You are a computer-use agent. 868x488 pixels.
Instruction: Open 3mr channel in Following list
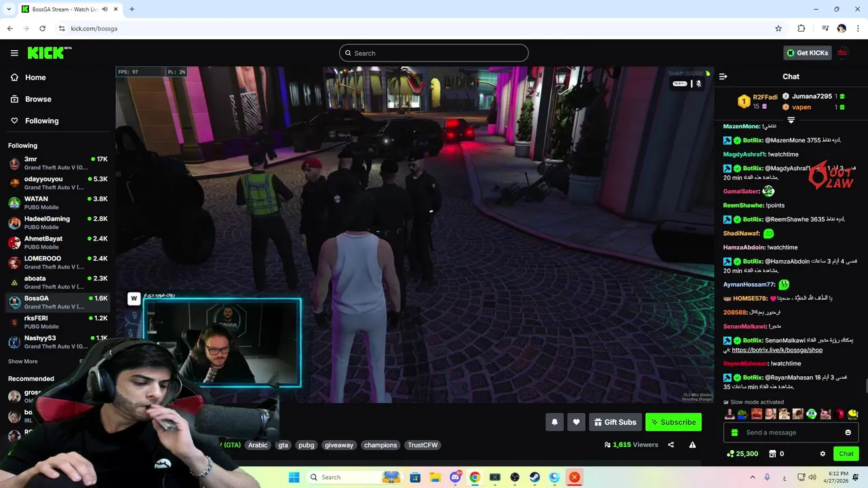tap(58, 163)
